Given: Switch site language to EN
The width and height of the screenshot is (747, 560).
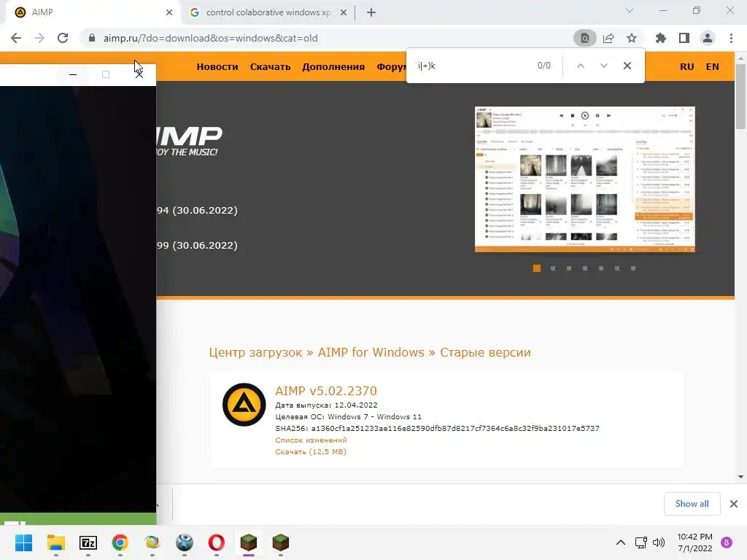Looking at the screenshot, I should click(712, 66).
